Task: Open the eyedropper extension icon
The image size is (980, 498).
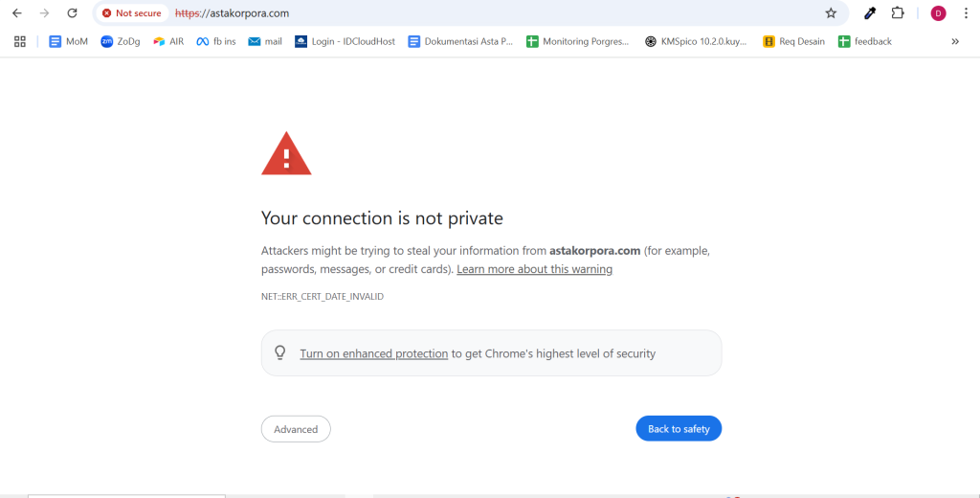Action: (870, 13)
